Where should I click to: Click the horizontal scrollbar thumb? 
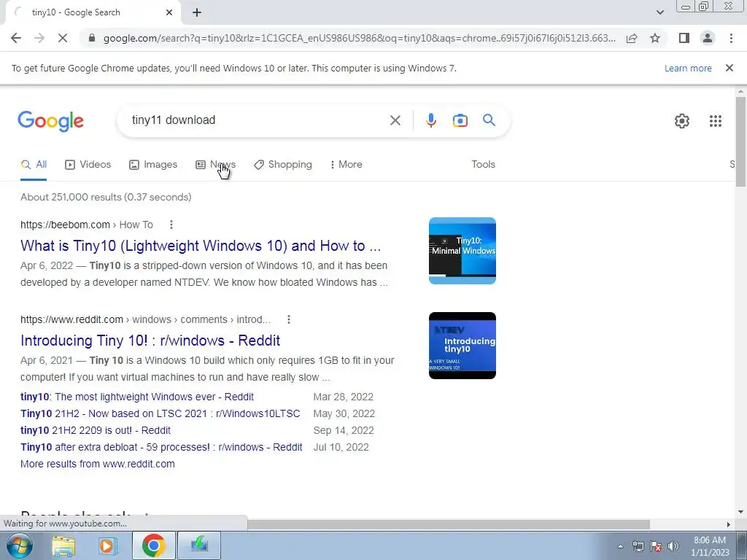coord(449,524)
